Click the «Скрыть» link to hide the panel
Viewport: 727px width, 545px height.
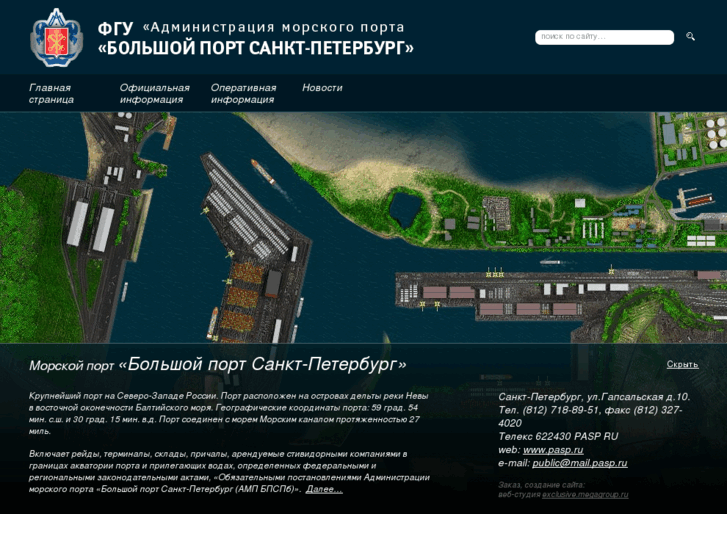click(x=682, y=365)
